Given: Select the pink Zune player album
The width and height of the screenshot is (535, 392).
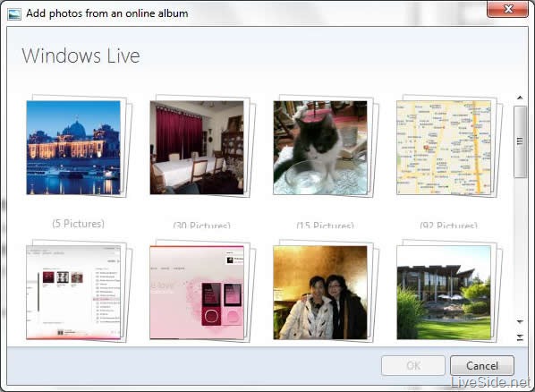Looking at the screenshot, I should [197, 293].
